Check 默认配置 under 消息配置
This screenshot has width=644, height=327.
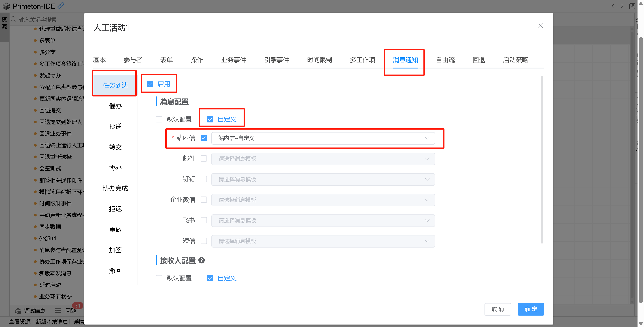tap(159, 119)
